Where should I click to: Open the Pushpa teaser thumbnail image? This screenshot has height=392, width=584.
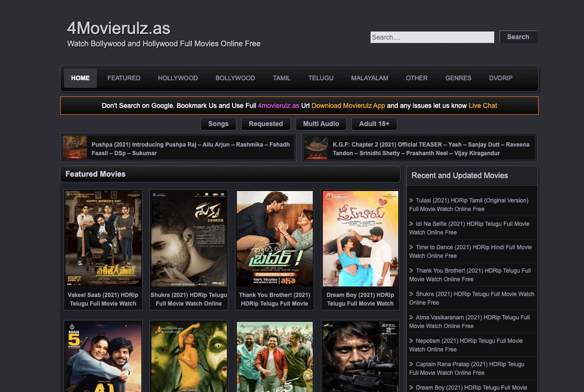coord(75,148)
